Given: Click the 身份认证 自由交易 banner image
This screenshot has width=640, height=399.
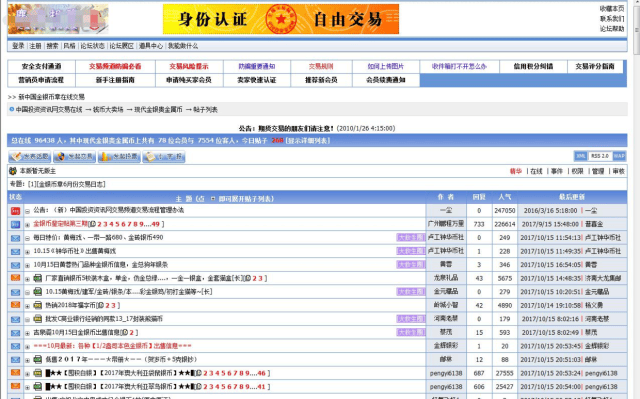Looking at the screenshot, I should point(281,19).
